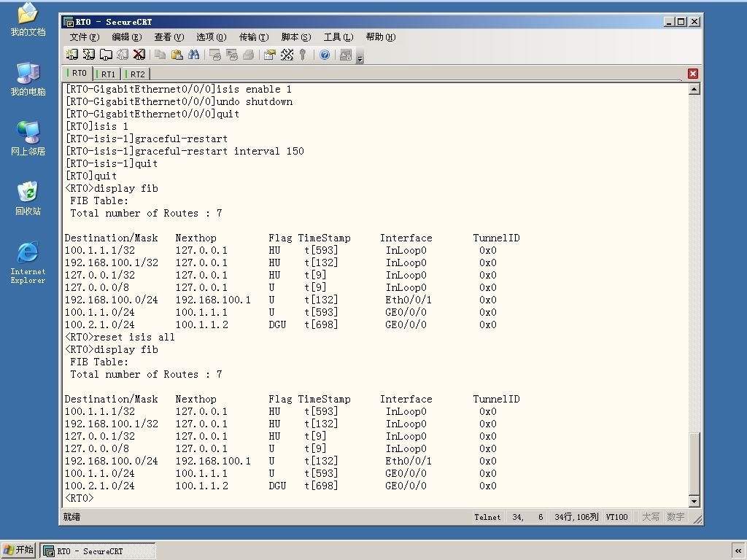Click Connect in Tab toolbar icon
The height and width of the screenshot is (560, 747).
tap(105, 55)
